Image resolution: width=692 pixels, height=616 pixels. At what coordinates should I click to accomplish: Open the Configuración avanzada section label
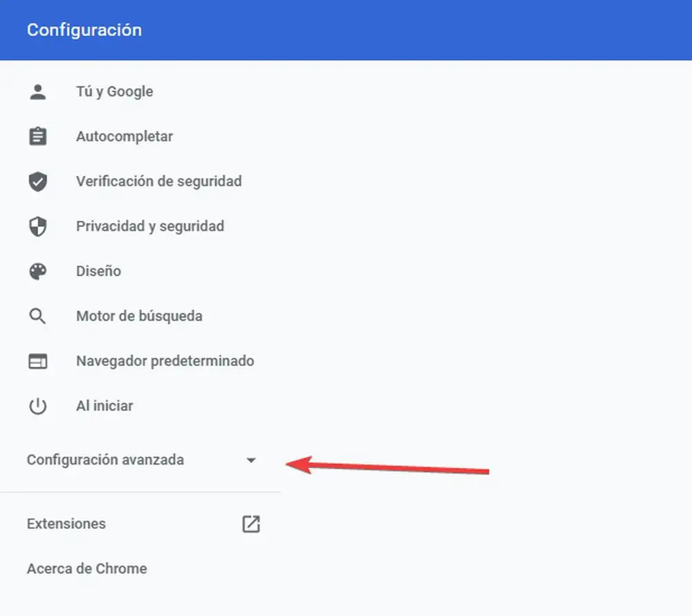pyautogui.click(x=105, y=460)
